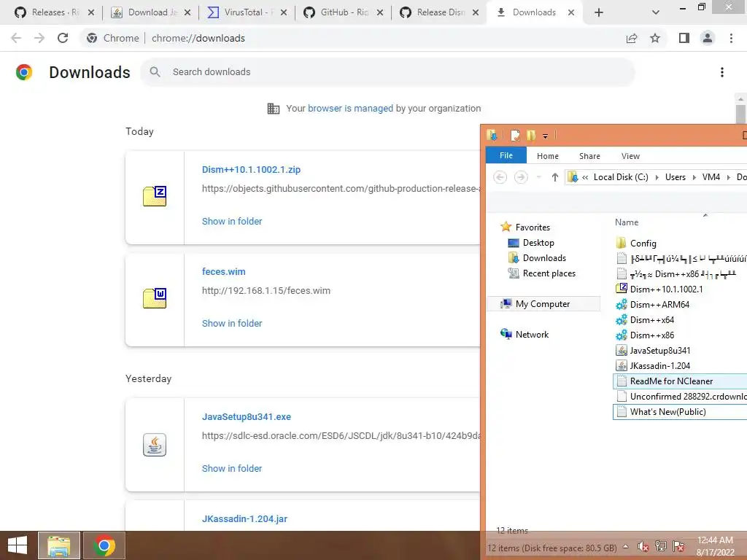Image resolution: width=747 pixels, height=560 pixels.
Task: Click the JavaSetup8u341.exe Java icon
Action: click(x=155, y=445)
